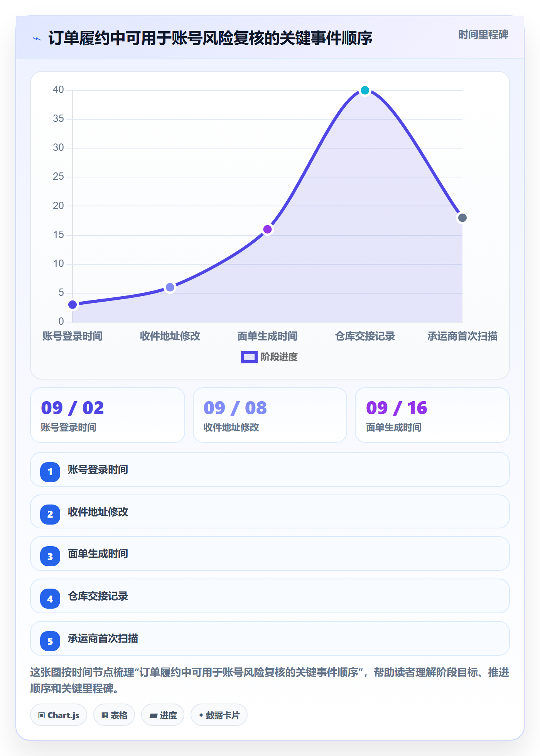This screenshot has height=756, width=540.
Task: Select the 收件地址修改 data point on the chart
Action: (170, 287)
